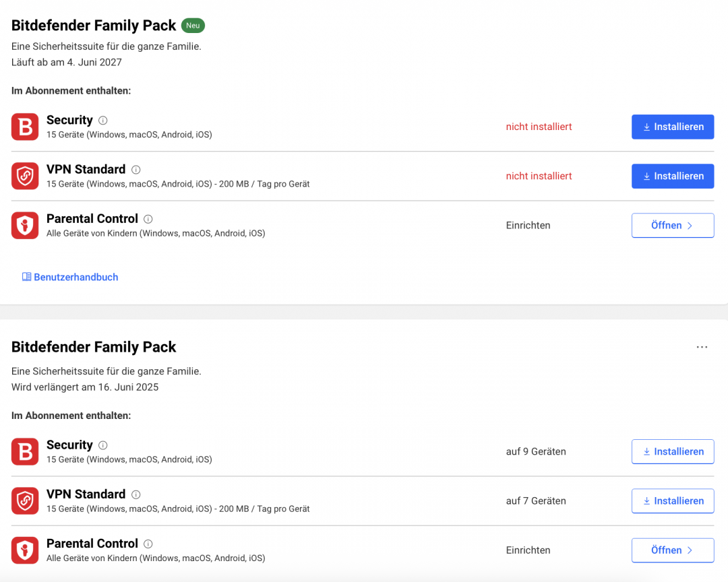The image size is (728, 582).
Task: Install VPN Standard in the renewing Family Pack
Action: coord(673,500)
